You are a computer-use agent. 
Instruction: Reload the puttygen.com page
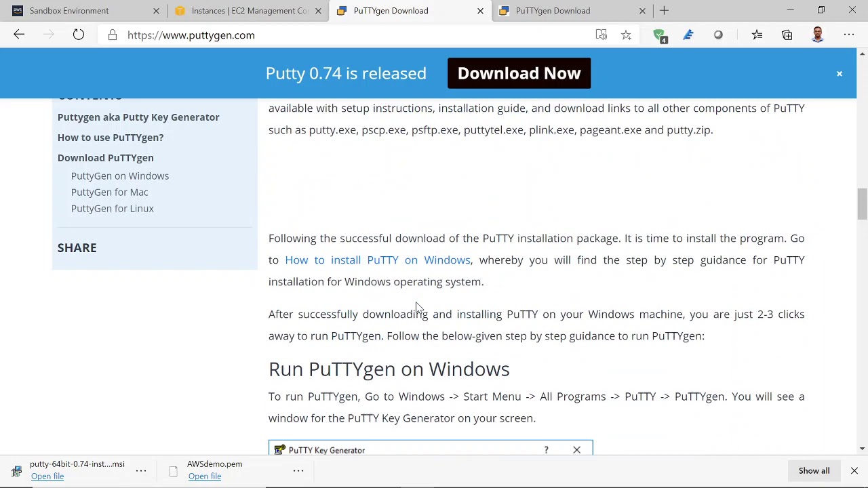[79, 35]
